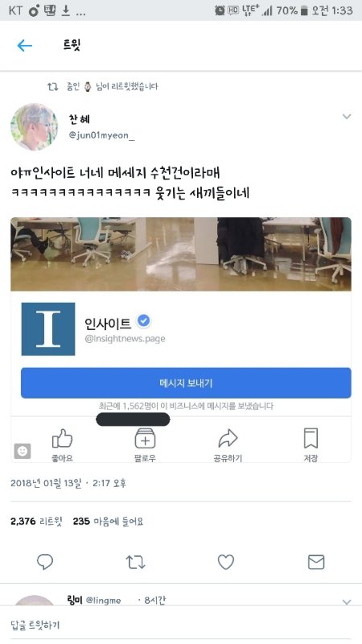
Task: Open the office photo in the tweet
Action: (181, 254)
